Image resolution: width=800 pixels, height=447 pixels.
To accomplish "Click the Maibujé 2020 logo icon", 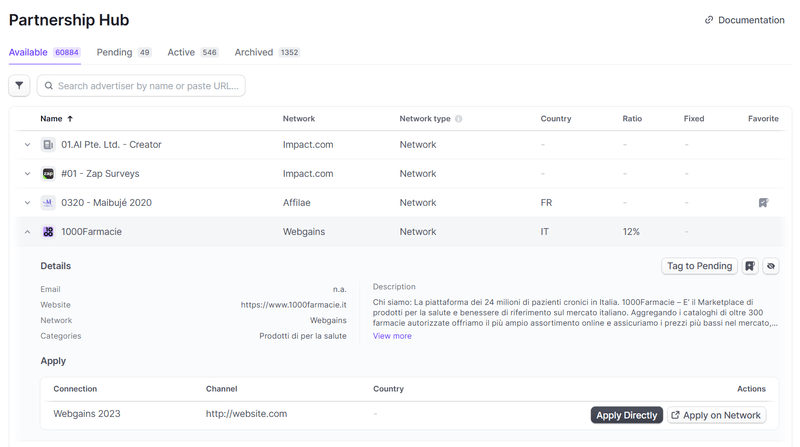I will click(x=48, y=203).
